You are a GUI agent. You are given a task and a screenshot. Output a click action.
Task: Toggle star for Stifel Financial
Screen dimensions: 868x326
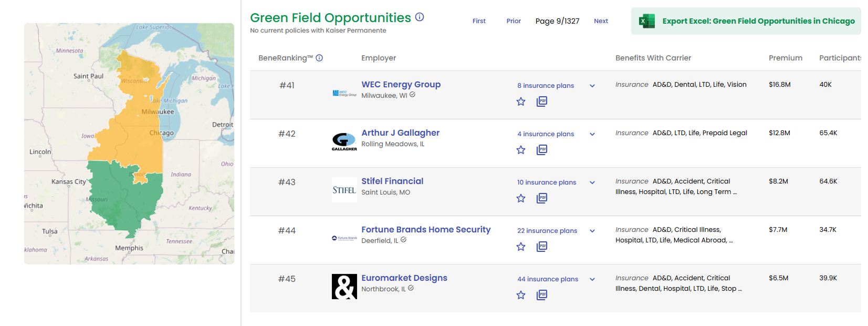coord(520,198)
